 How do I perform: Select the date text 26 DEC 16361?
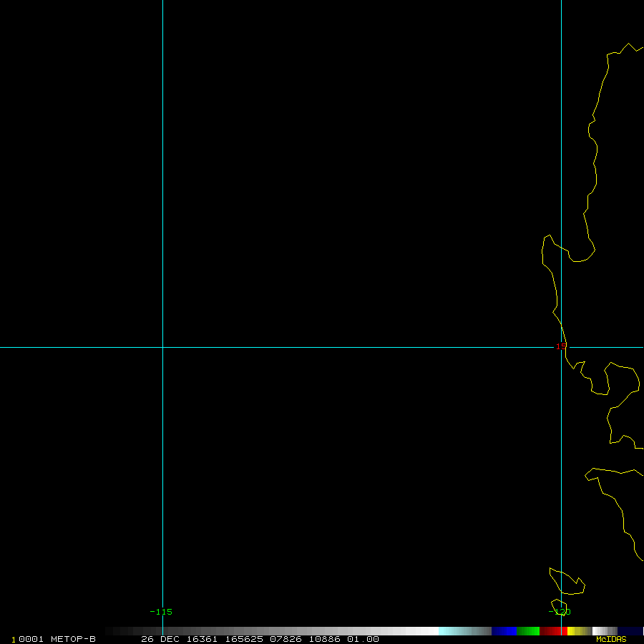(x=179, y=639)
